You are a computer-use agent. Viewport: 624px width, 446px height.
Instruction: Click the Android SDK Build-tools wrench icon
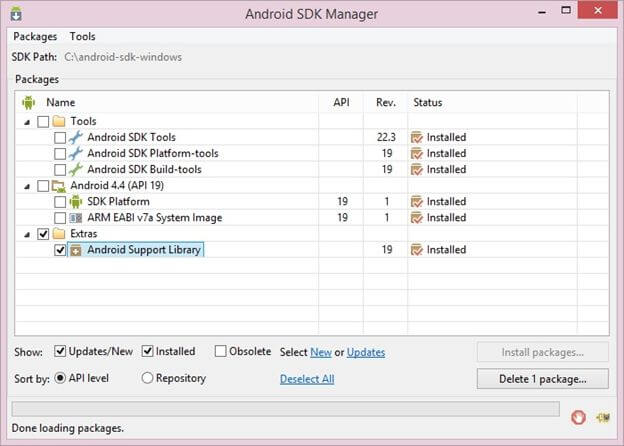(76, 169)
